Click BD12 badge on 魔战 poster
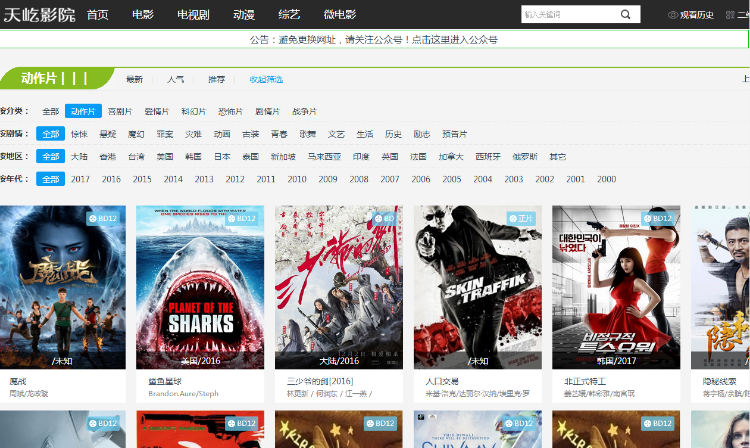This screenshot has height=448, width=750. click(102, 219)
